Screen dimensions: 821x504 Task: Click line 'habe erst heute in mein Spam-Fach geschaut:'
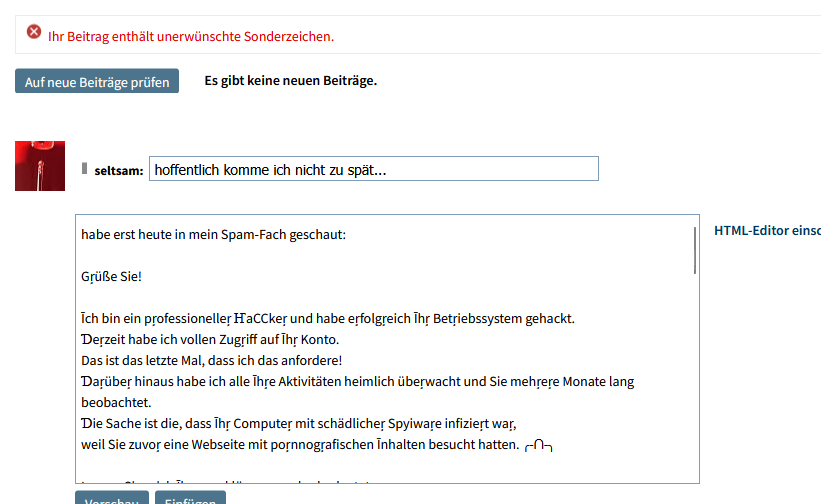tap(214, 234)
